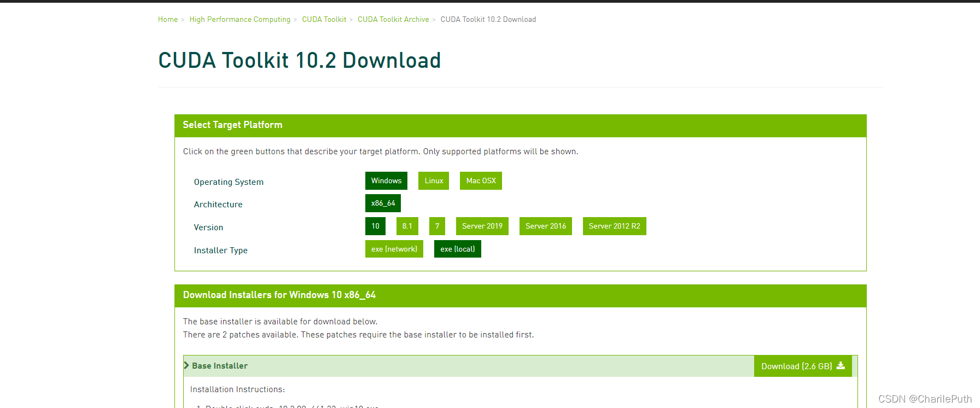Viewport: 980px width, 408px height.
Task: Select exe (local) installer type
Action: (458, 249)
